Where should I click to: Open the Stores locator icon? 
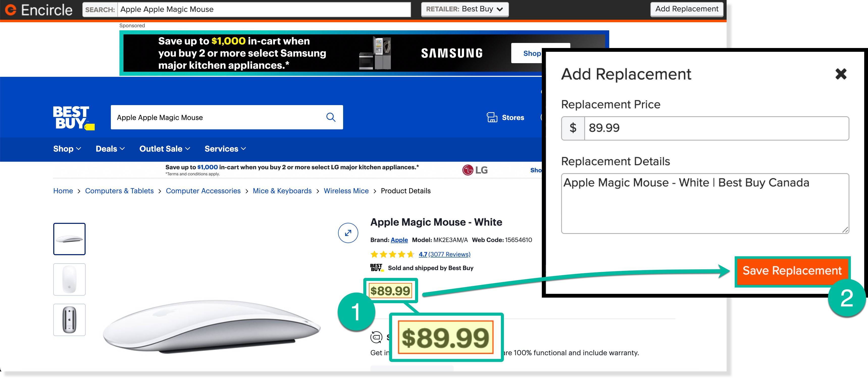point(492,117)
